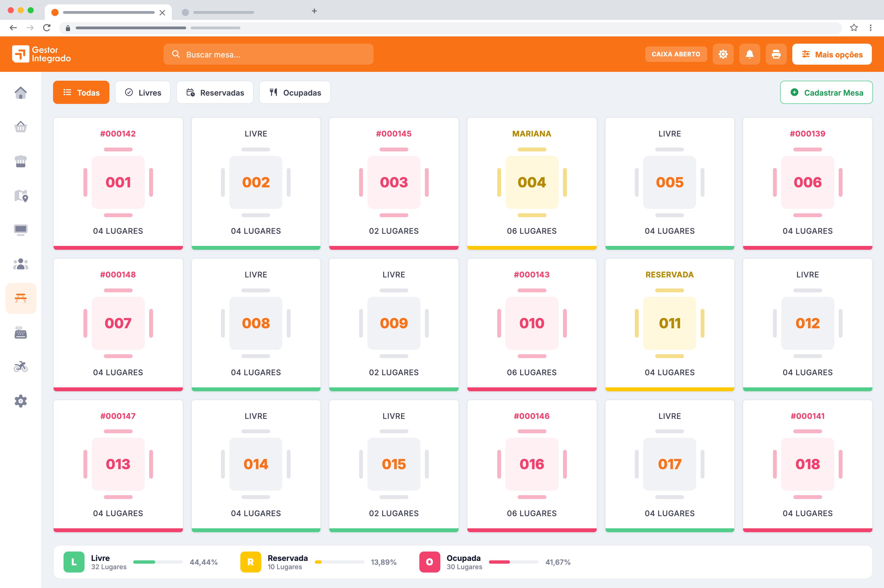884x588 pixels.
Task: Open the settings gear in sidebar
Action: pos(21,401)
